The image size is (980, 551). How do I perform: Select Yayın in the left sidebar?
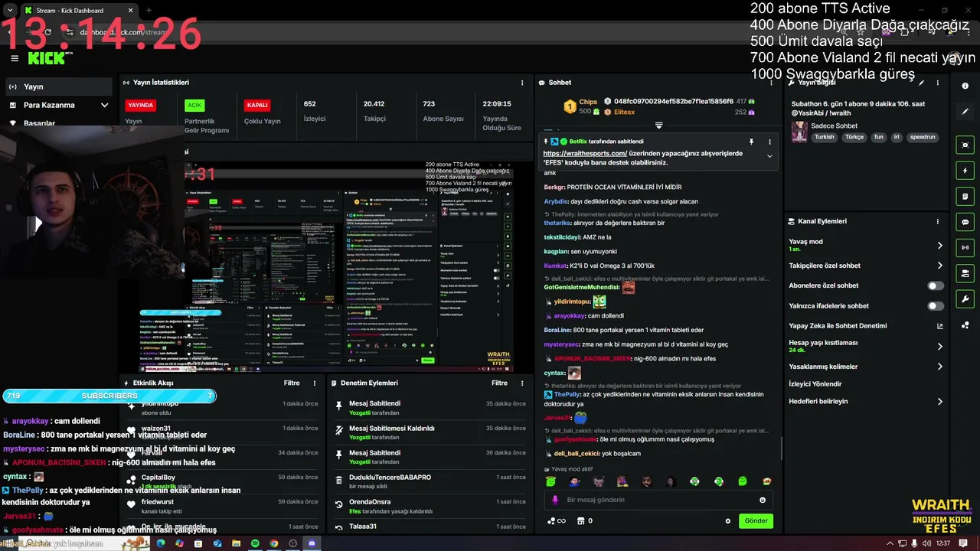click(x=60, y=86)
